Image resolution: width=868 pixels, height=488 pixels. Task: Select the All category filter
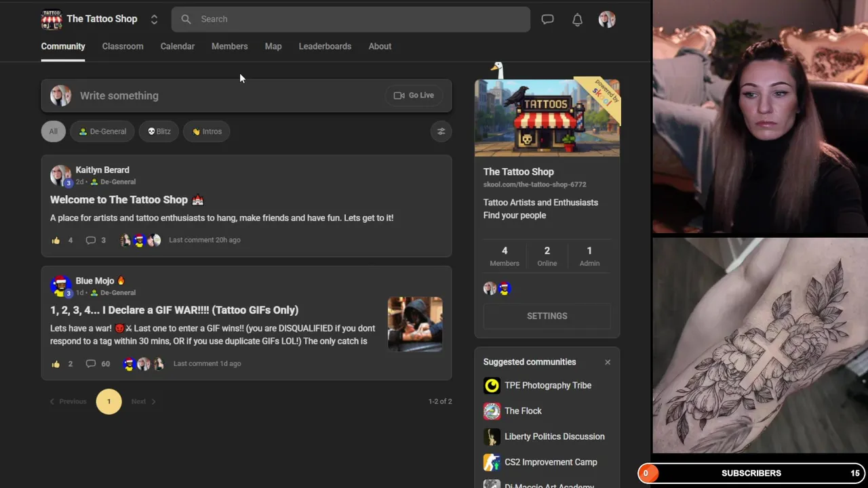pyautogui.click(x=53, y=131)
